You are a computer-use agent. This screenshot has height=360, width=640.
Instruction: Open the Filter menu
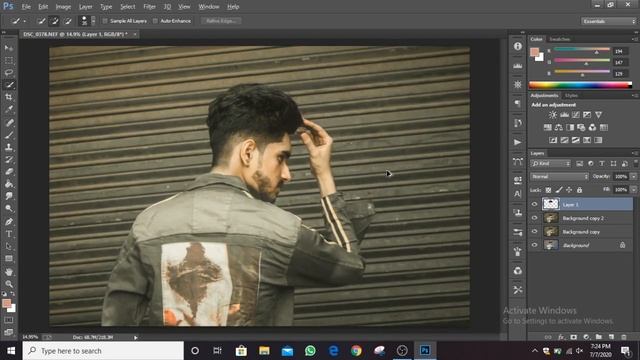coord(149,7)
